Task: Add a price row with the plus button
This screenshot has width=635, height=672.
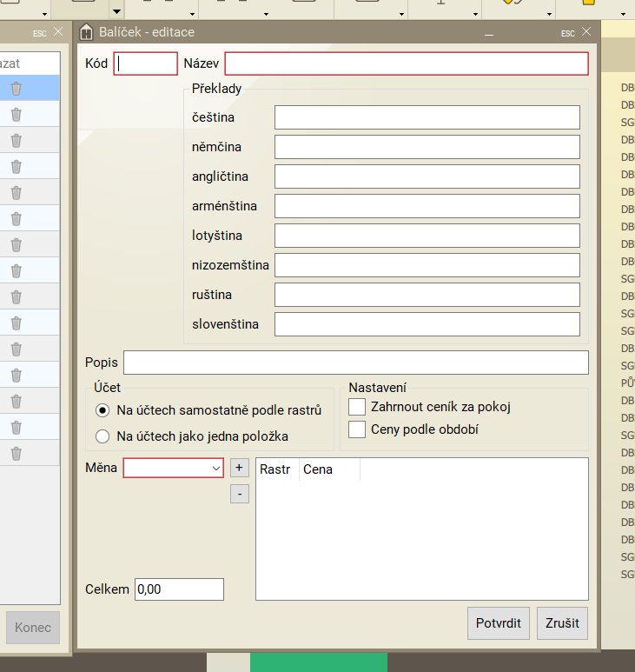Action: 240,468
